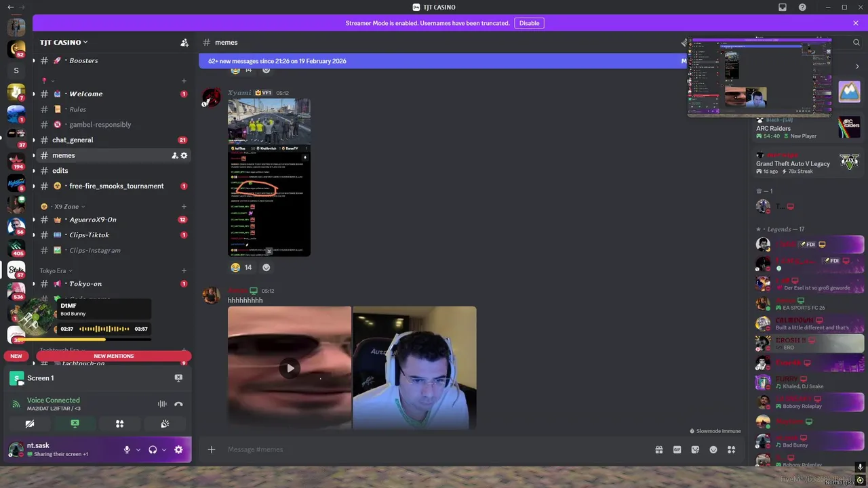Image resolution: width=868 pixels, height=488 pixels.
Task: Open the Grand Theft Auto V Legacy activity card
Action: pyautogui.click(x=807, y=163)
